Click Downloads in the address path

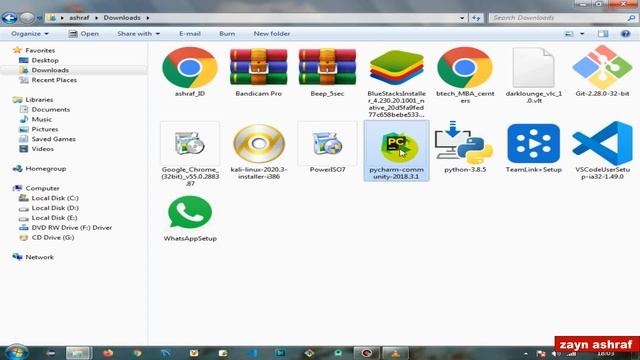click(x=122, y=18)
